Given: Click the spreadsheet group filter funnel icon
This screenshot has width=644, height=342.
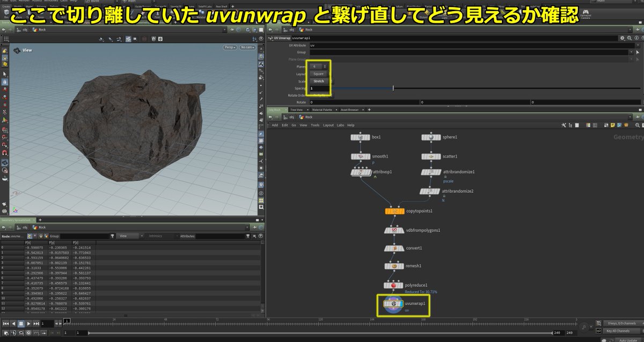Looking at the screenshot, I should [x=113, y=236].
